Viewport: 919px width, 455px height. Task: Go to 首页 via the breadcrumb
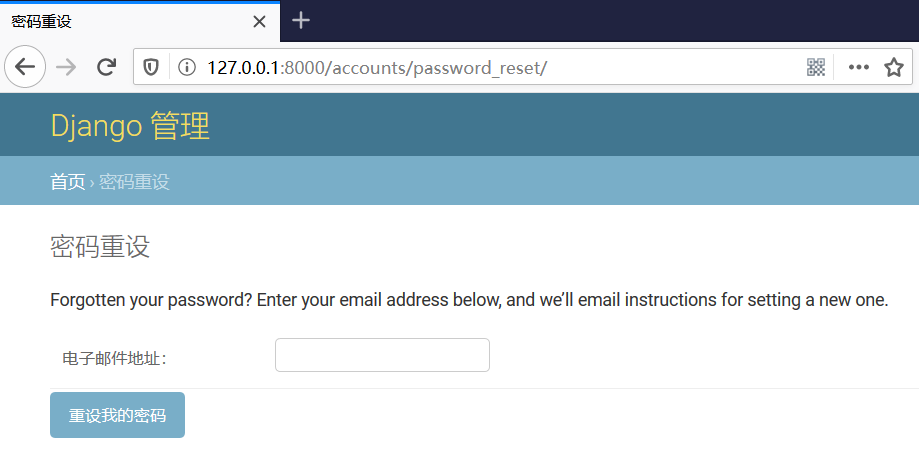point(67,182)
